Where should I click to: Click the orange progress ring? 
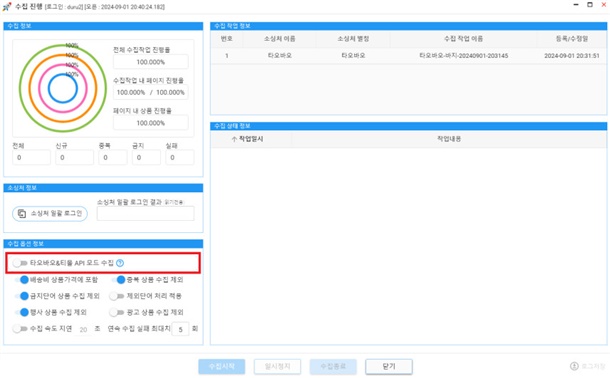[30, 89]
